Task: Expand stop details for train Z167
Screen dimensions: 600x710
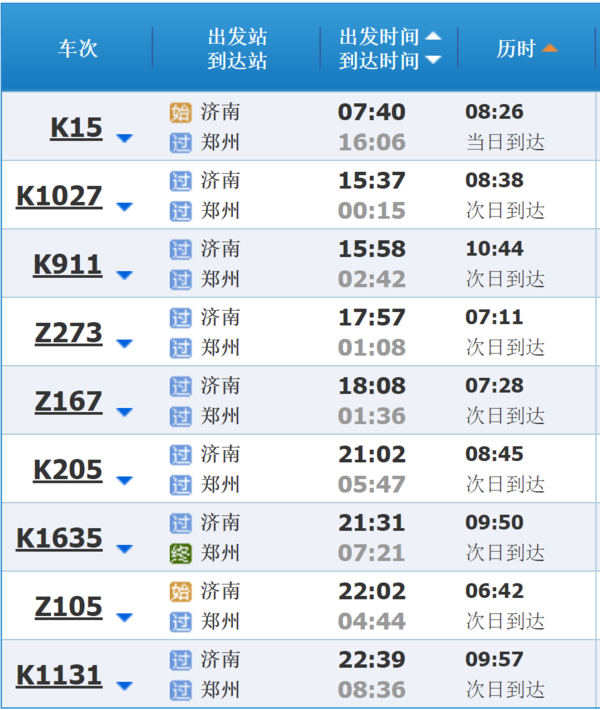Action: coord(124,412)
